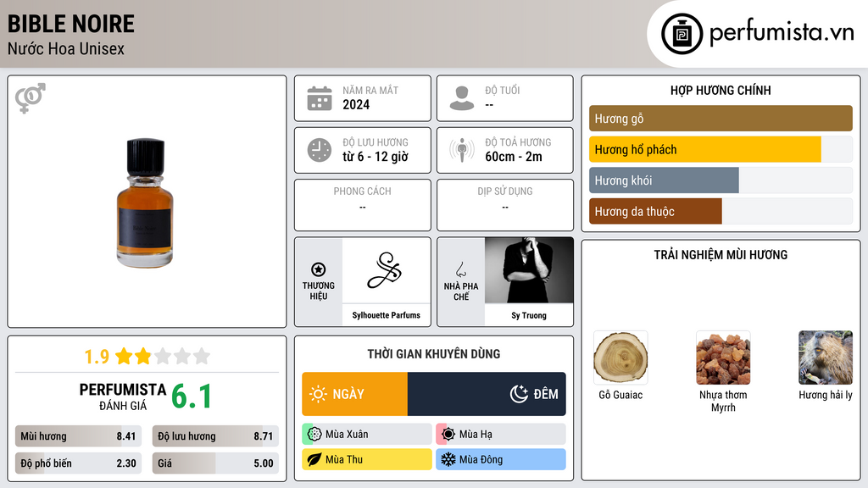The image size is (868, 488).
Task: Click the 1.9 star rating number
Action: [97, 357]
